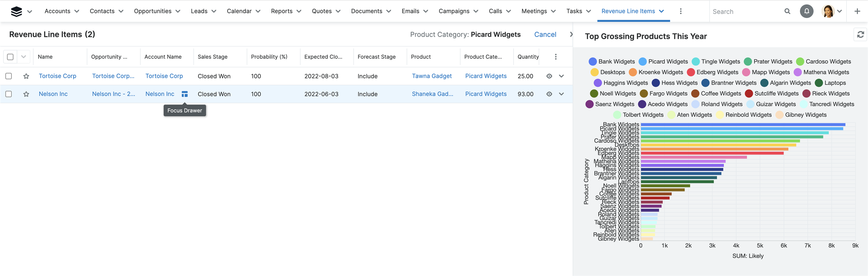The width and height of the screenshot is (868, 276).
Task: Open the notifications bell icon
Action: click(x=807, y=11)
